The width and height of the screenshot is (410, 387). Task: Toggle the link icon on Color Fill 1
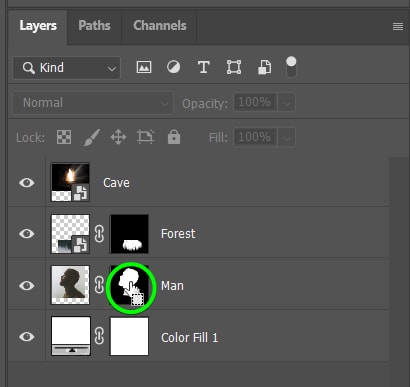click(99, 336)
